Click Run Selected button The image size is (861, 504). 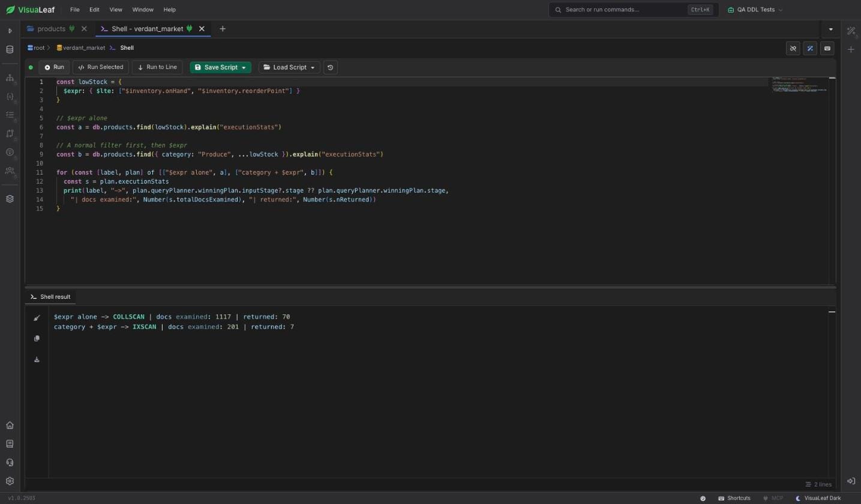pos(100,67)
